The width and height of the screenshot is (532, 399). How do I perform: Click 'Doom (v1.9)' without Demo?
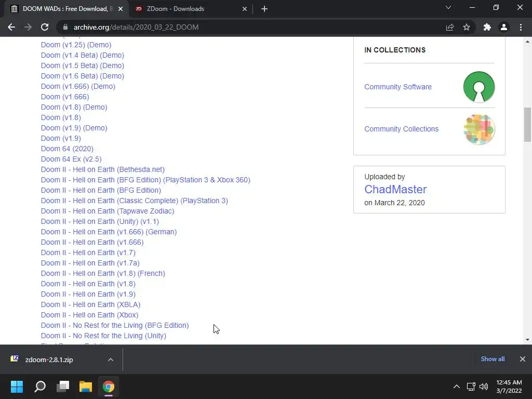click(61, 138)
